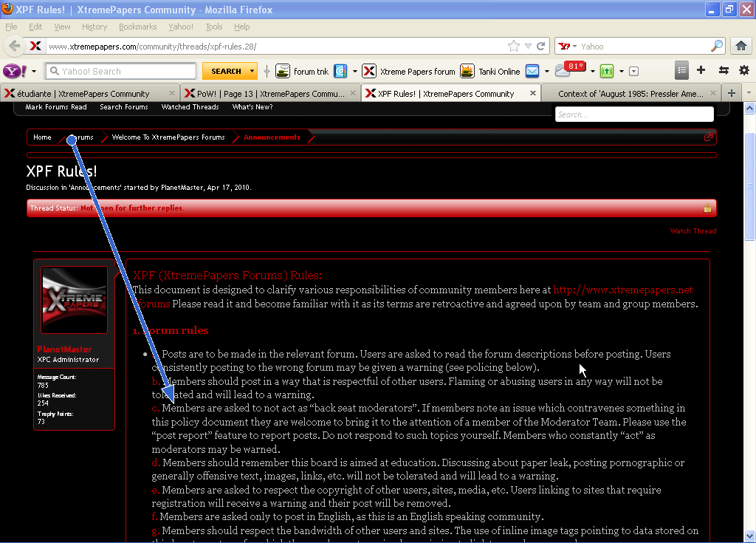
Task: Click Search Forums link
Action: [x=124, y=107]
